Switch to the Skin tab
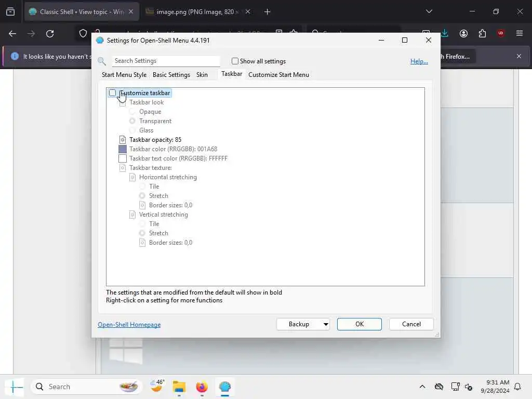The image size is (532, 399). 202,75
